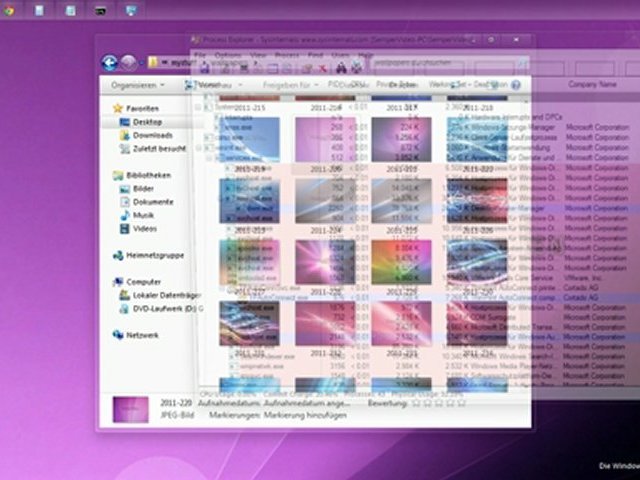Open the Bilder library
Screen dimensions: 640x480
144,188
